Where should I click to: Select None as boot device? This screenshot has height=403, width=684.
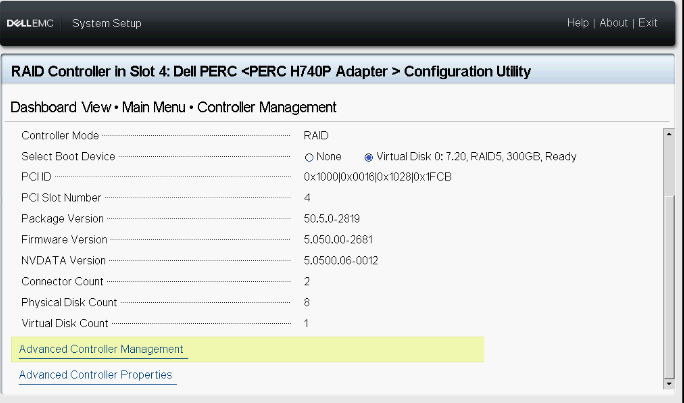310,157
